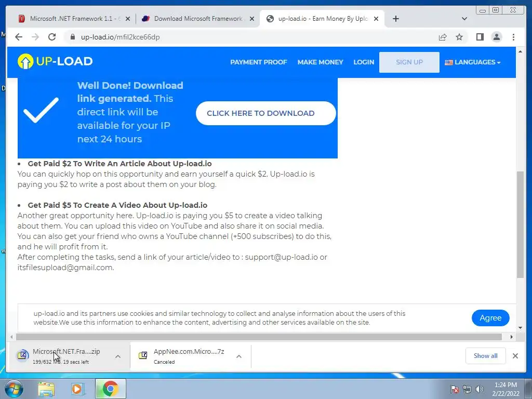532x399 pixels.
Task: Click the browser back arrow
Action: click(19, 37)
